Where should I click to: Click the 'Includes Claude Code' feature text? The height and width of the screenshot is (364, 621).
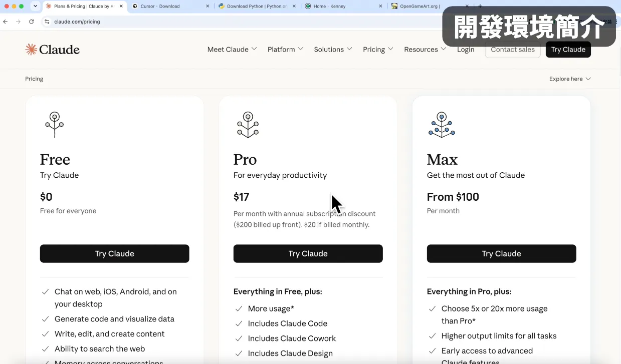(288, 323)
